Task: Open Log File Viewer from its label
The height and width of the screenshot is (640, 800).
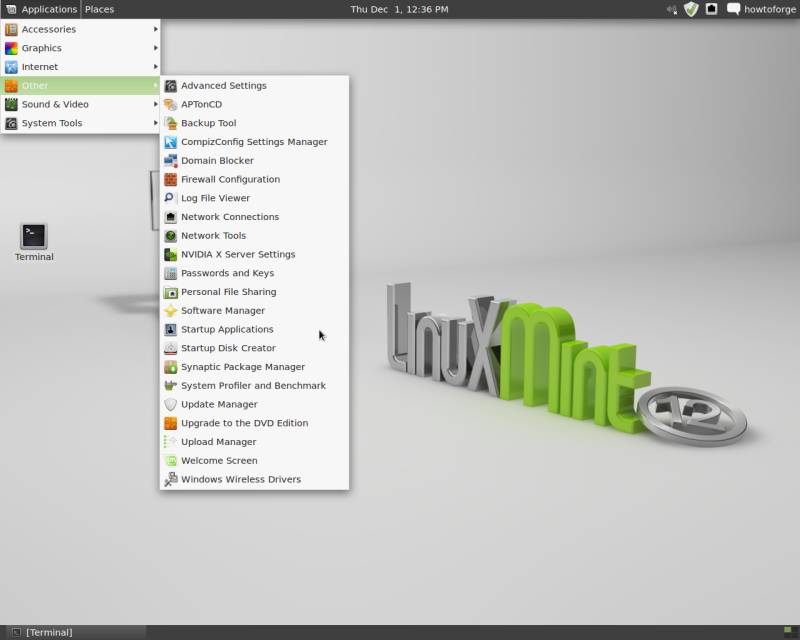Action: (x=215, y=198)
